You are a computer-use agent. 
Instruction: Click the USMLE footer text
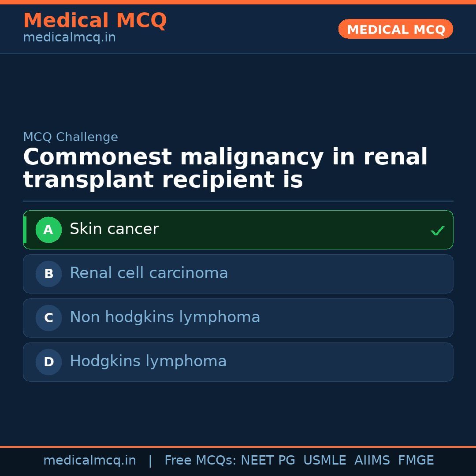click(x=324, y=461)
